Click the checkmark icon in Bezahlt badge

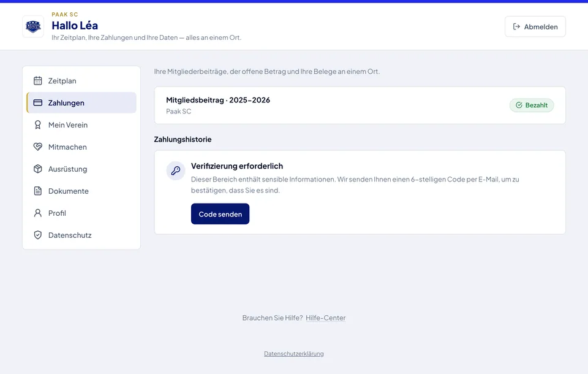pos(519,105)
